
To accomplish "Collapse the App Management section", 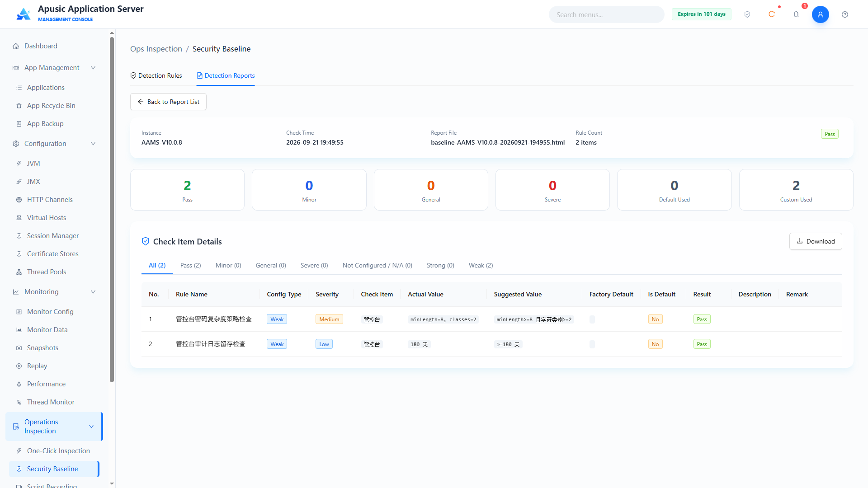I will point(93,68).
